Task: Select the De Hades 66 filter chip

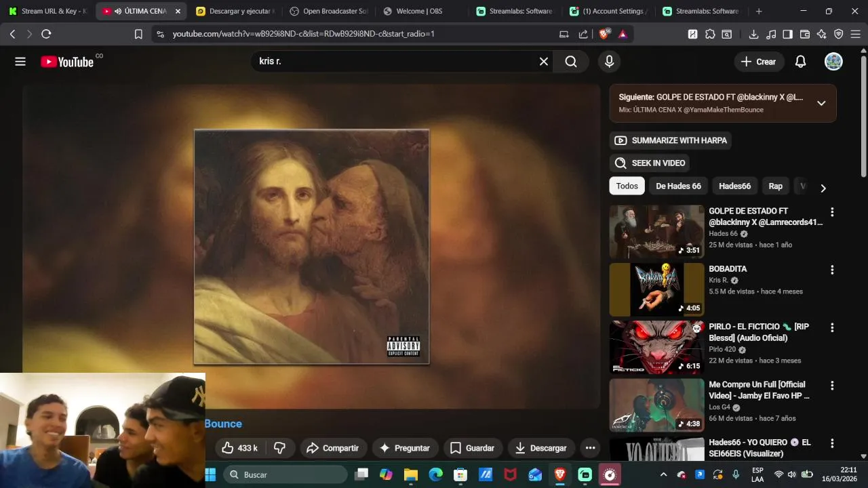Action: [x=678, y=186]
